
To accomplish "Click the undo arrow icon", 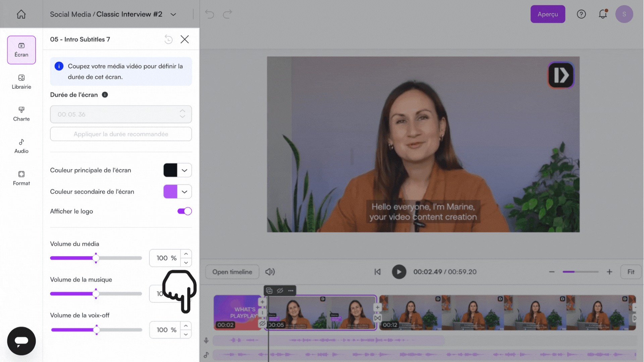I will (x=210, y=14).
